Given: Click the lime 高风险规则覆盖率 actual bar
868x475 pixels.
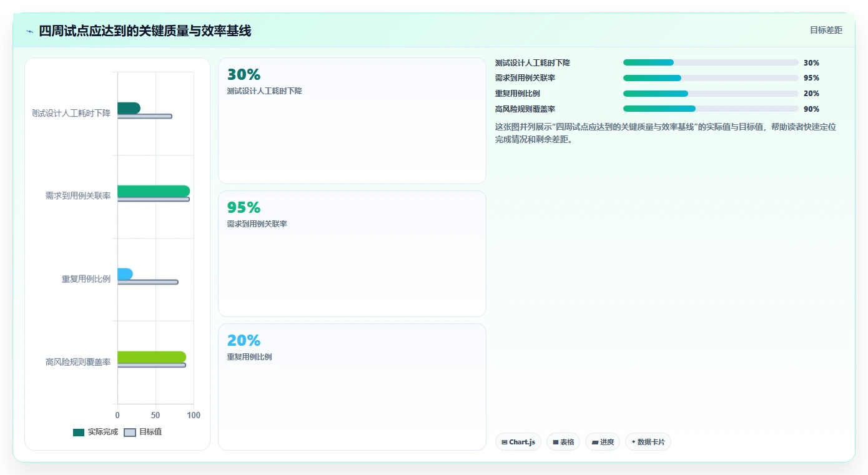Looking at the screenshot, I should click(x=152, y=357).
